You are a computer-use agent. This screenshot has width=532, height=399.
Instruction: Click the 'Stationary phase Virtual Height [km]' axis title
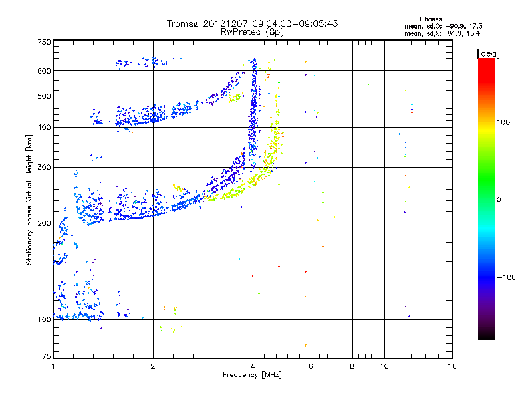click(x=29, y=200)
